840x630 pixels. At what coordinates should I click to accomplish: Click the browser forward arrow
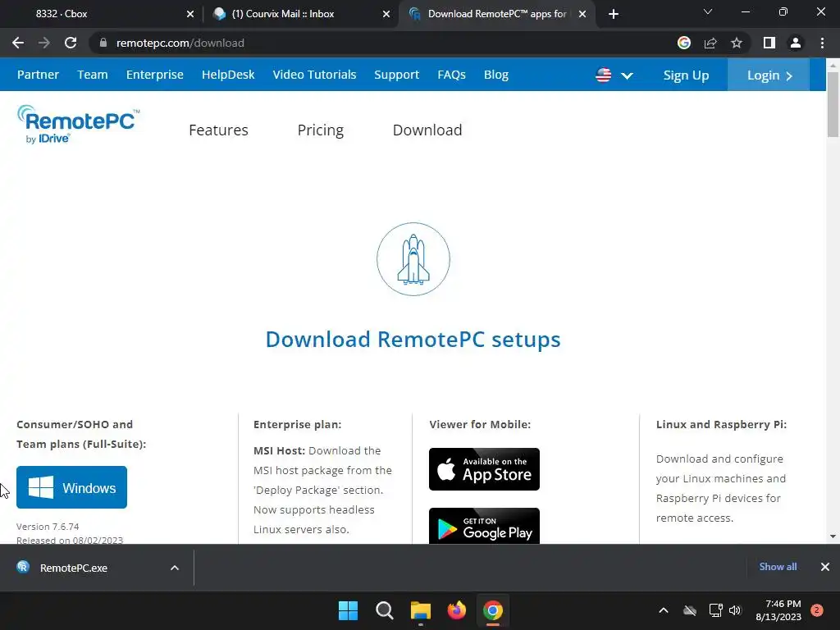coord(44,43)
